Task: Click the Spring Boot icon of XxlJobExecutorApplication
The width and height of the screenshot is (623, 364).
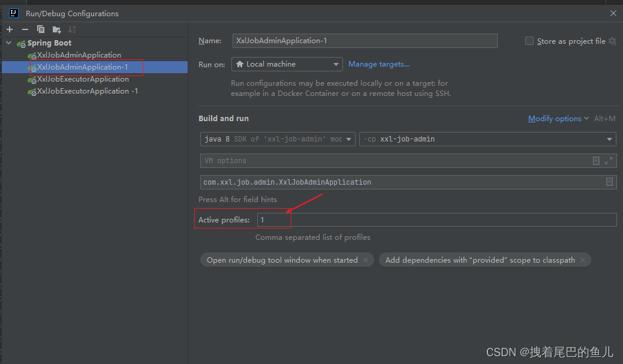Action: [x=32, y=80]
